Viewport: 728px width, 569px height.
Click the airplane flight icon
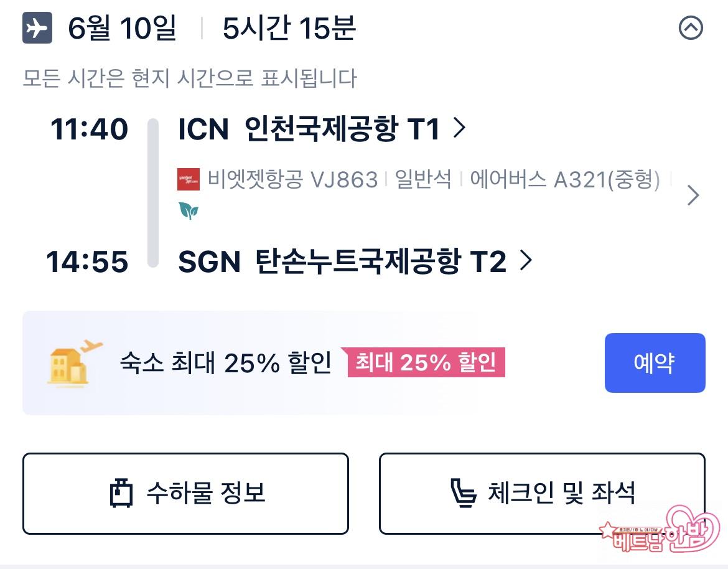(37, 29)
